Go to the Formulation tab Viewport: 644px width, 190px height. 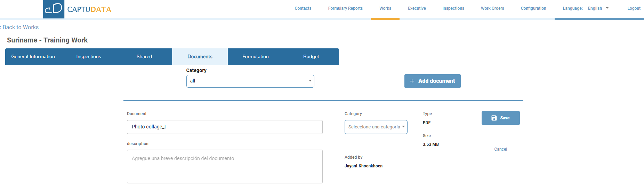(x=256, y=57)
